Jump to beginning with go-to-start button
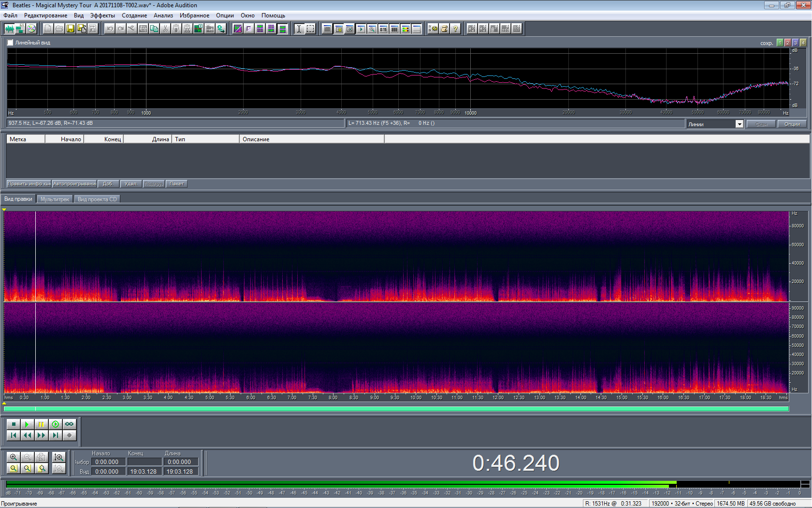 click(14, 435)
